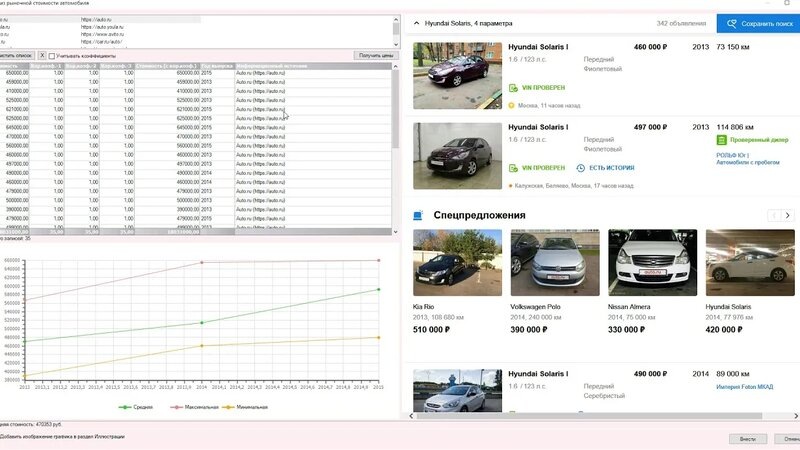
Task: Click the VIN ПРОВЕРЕН icon for 497 000 ₽ listing
Action: point(513,168)
